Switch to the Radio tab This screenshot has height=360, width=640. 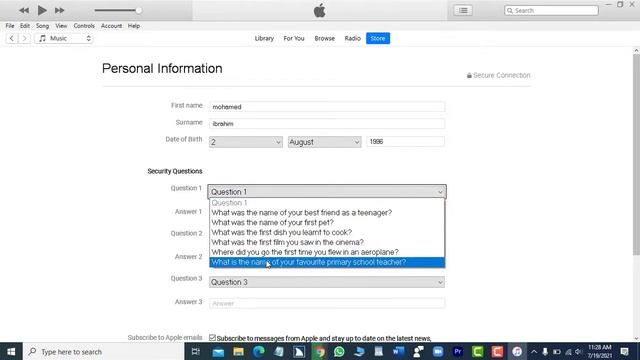tap(353, 38)
